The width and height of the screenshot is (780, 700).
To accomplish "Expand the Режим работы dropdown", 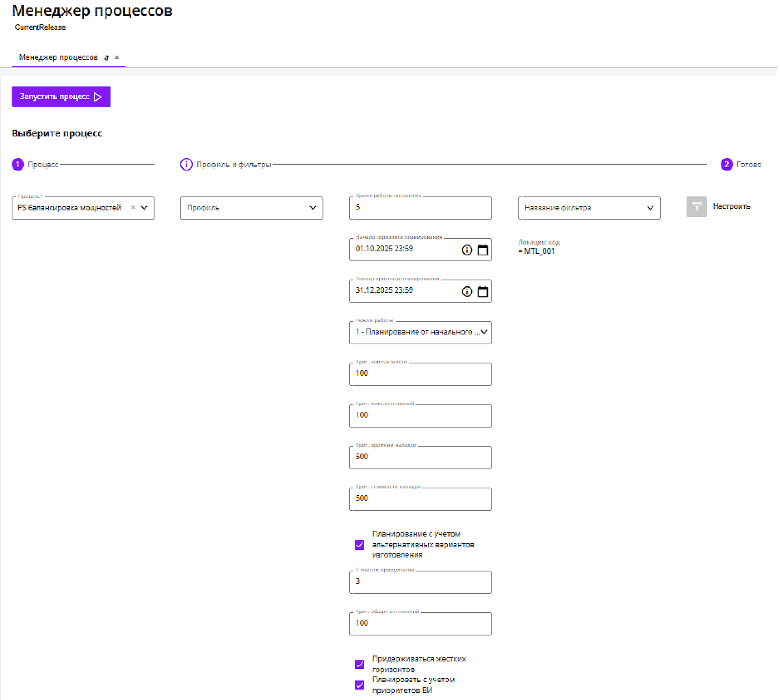I will click(483, 332).
